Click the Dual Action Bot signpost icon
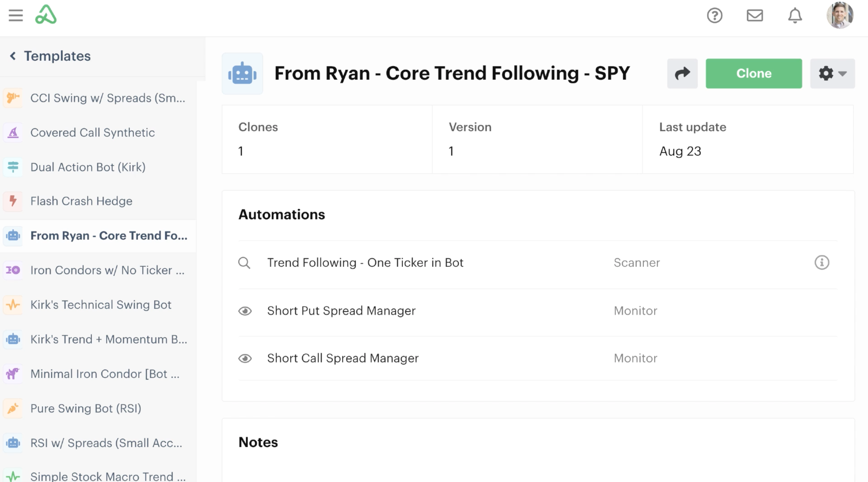The width and height of the screenshot is (868, 482). pyautogui.click(x=13, y=167)
